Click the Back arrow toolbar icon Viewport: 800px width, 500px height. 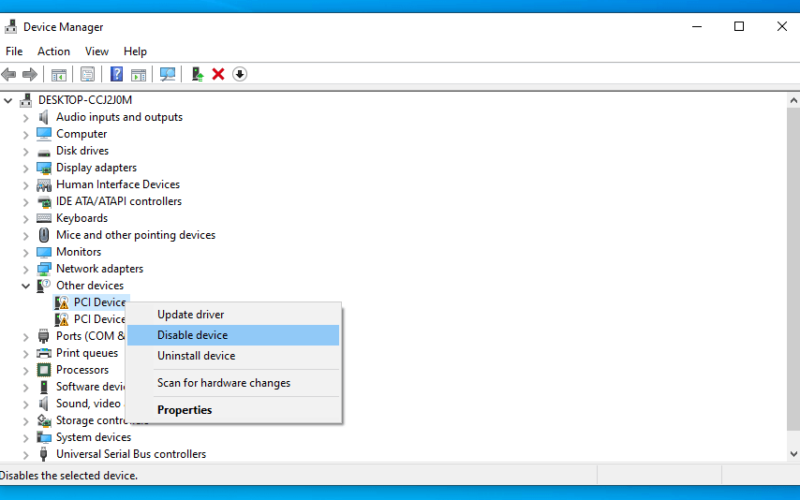click(9, 74)
